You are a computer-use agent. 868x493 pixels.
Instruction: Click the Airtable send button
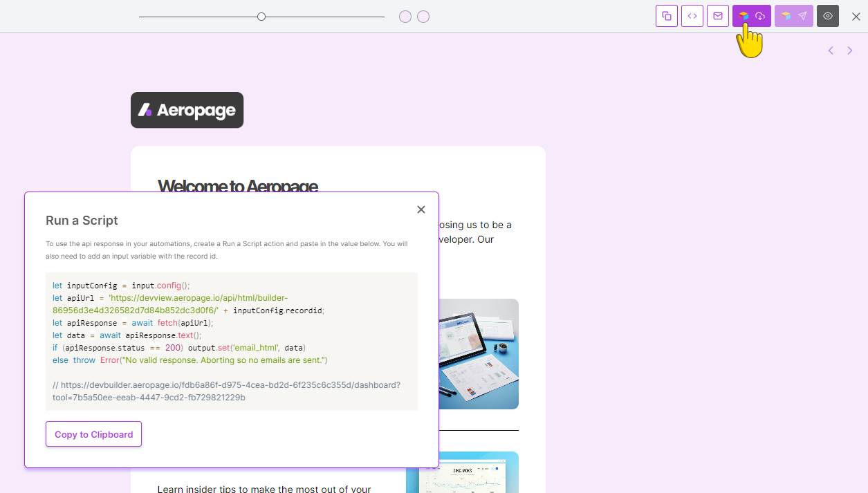(794, 16)
